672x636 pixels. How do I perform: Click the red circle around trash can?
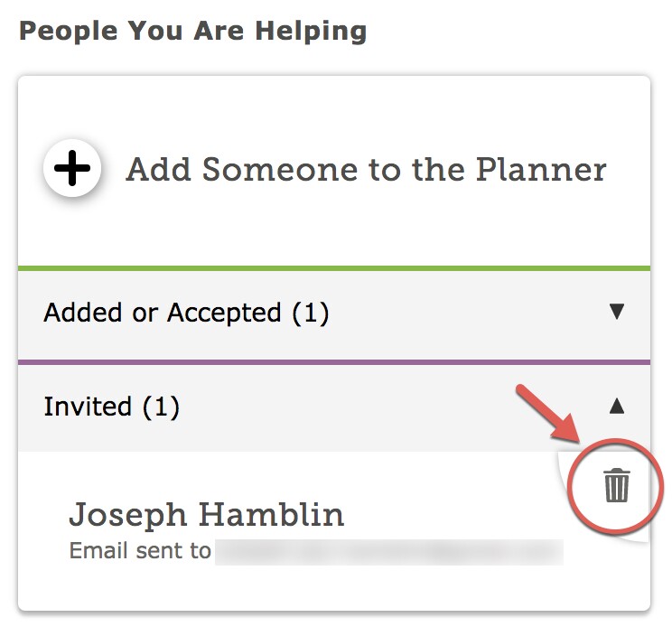click(615, 486)
